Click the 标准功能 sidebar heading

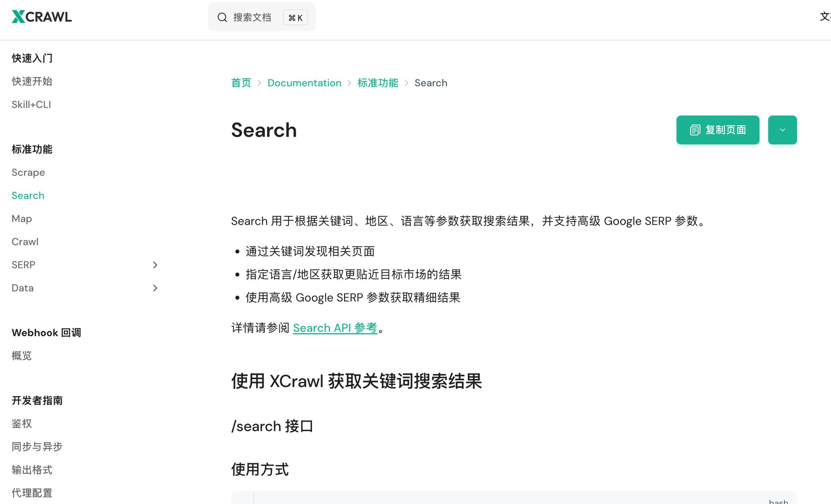point(32,149)
